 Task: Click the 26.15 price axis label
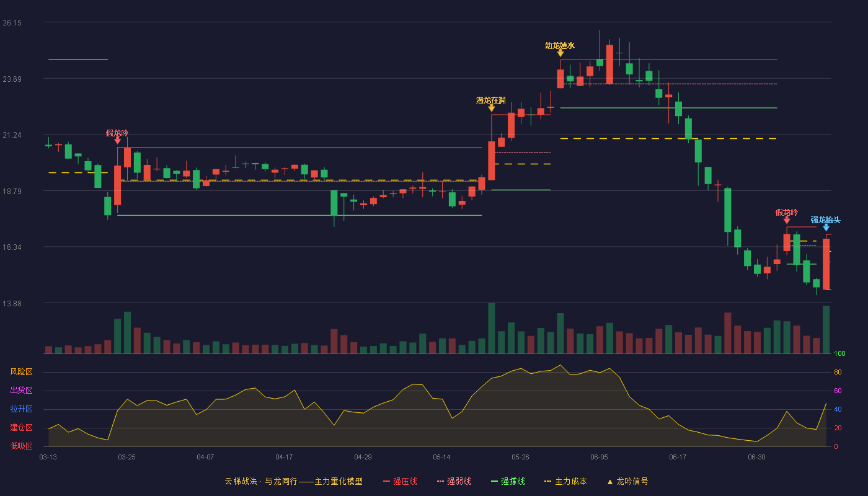coord(12,22)
